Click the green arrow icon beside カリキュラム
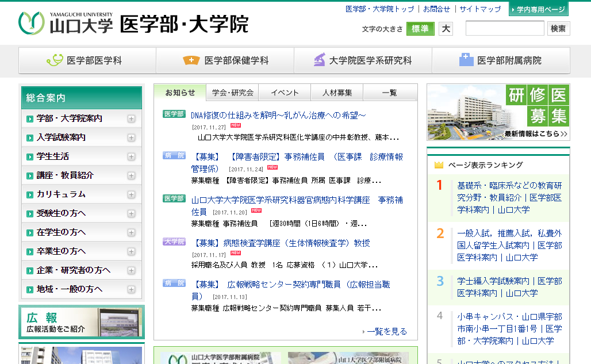Screen dimensions: 591x364 tap(30, 195)
